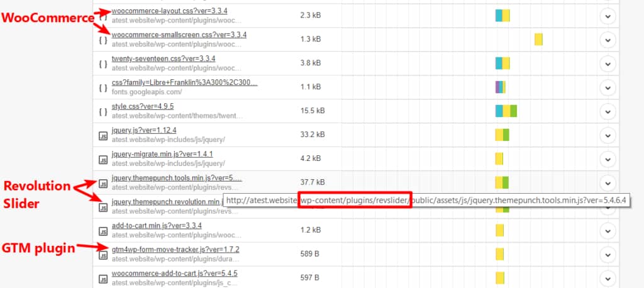This screenshot has width=644, height=288.
Task: Expand the add-to-cart.min.js row details
Action: pyautogui.click(x=608, y=231)
